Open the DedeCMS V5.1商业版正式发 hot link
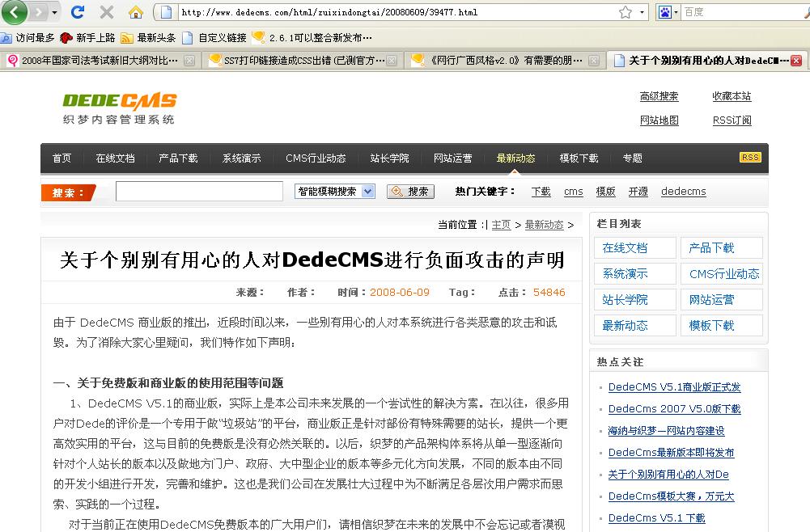The image size is (810, 532). pos(674,387)
